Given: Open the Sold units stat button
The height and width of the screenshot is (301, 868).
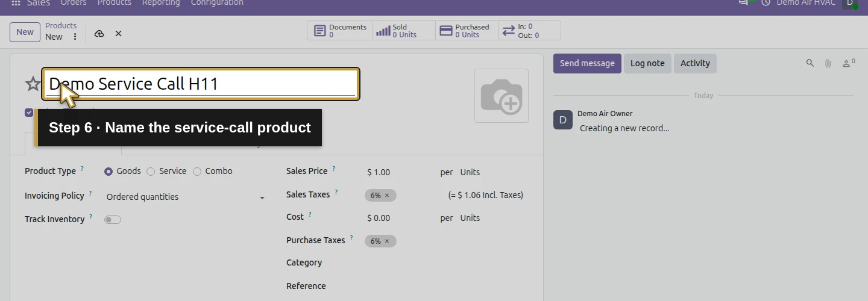Looking at the screenshot, I should [x=404, y=31].
